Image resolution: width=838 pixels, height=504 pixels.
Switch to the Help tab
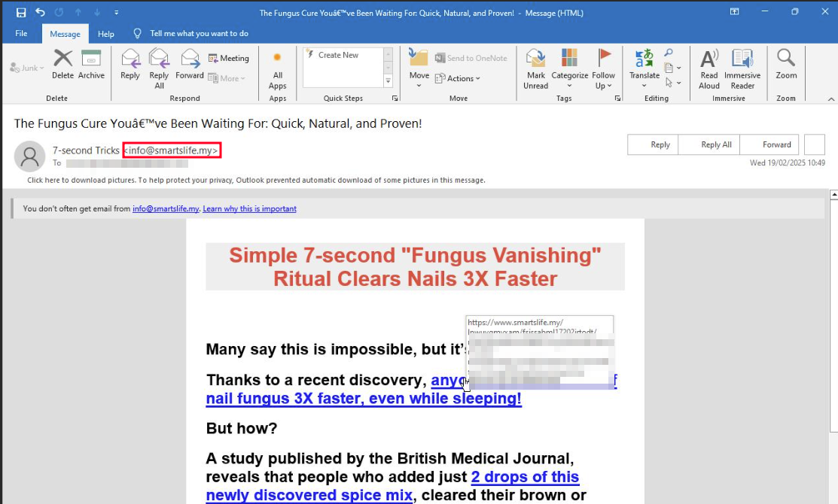pos(106,34)
